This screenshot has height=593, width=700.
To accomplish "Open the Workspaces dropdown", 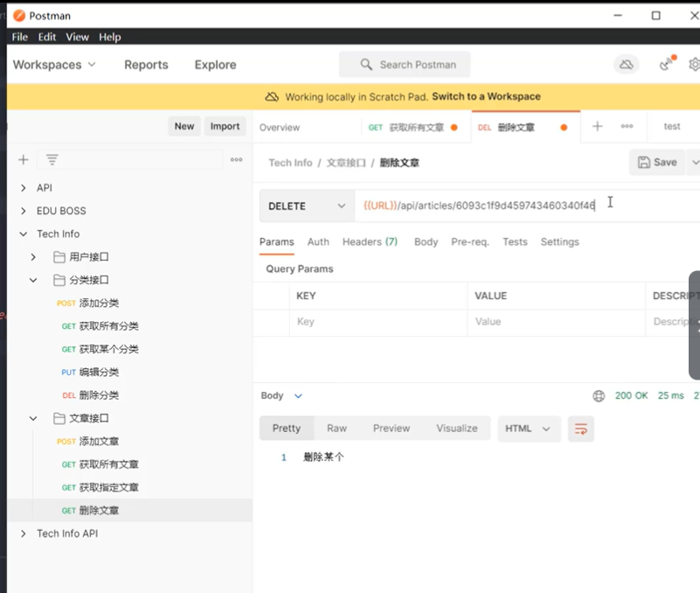I will pos(54,65).
